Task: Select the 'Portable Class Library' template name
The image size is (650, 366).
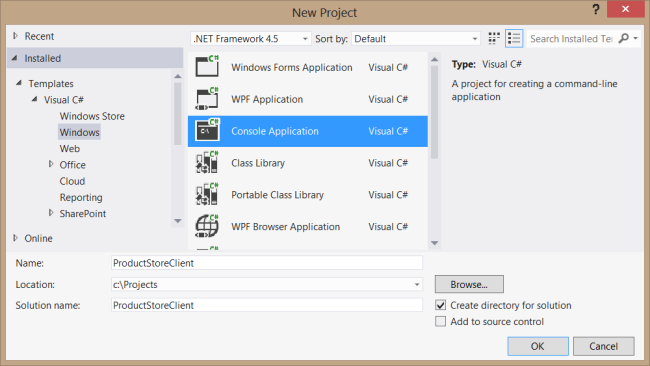Action: point(277,195)
